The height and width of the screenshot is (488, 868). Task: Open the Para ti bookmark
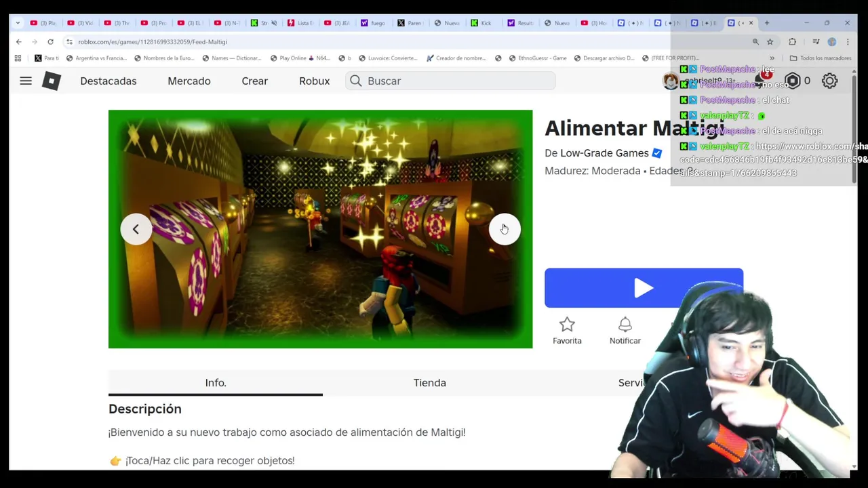pos(47,58)
